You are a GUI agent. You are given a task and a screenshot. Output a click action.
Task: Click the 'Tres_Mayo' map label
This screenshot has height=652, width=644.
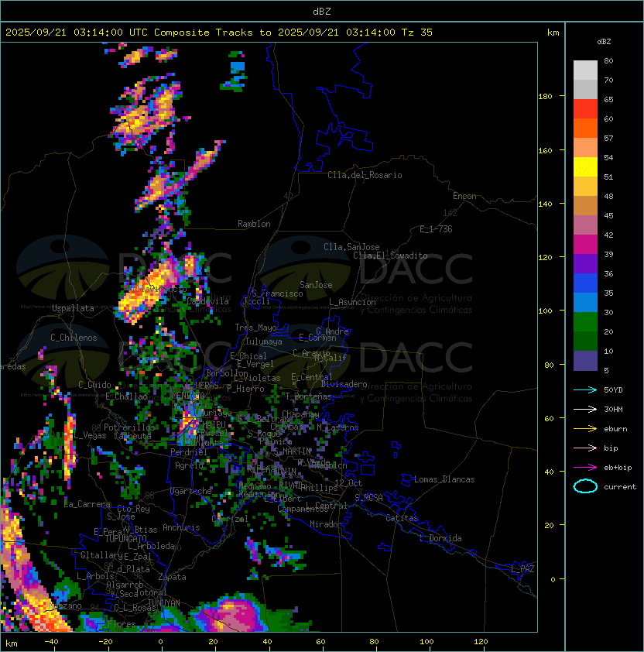[255, 328]
